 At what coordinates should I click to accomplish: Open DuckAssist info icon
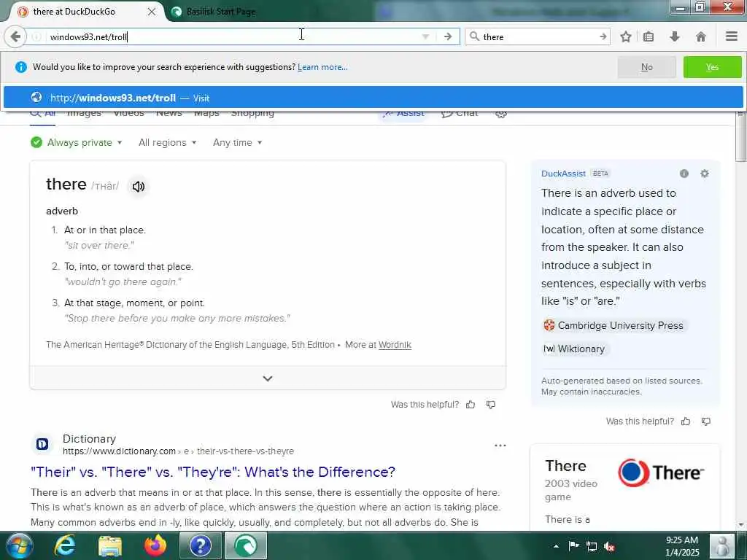pyautogui.click(x=684, y=174)
